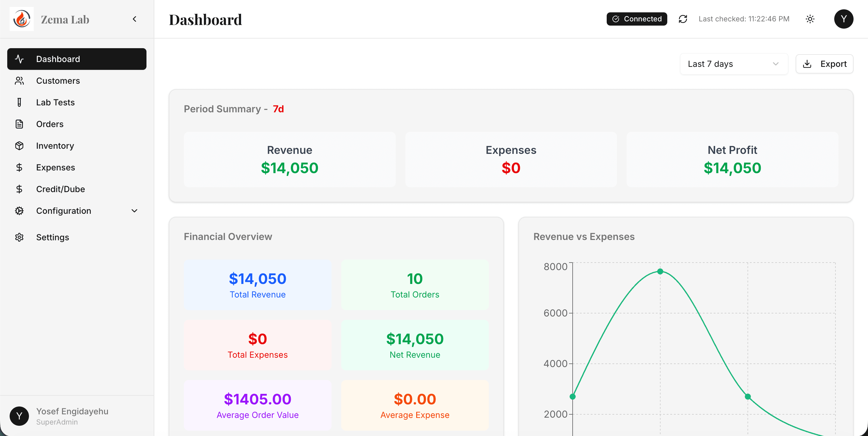Click the check icon in Connected badge
Image resolution: width=868 pixels, height=436 pixels.
click(616, 19)
